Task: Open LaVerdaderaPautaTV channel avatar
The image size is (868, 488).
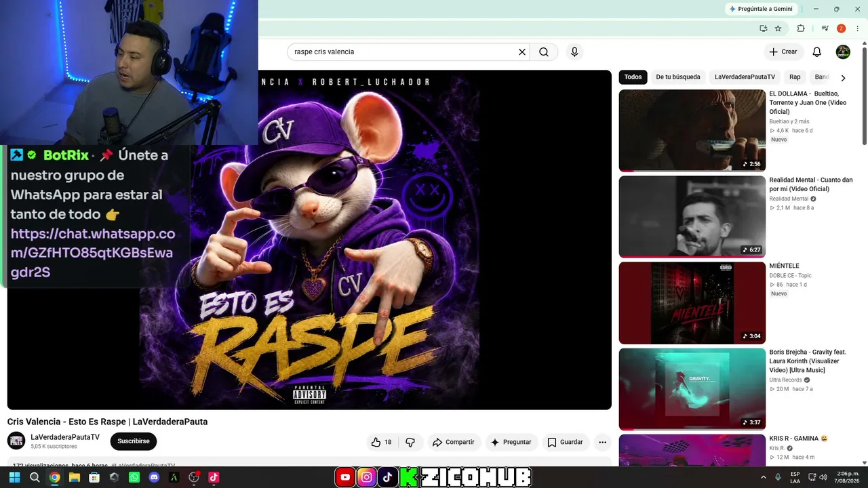Action: [16, 441]
